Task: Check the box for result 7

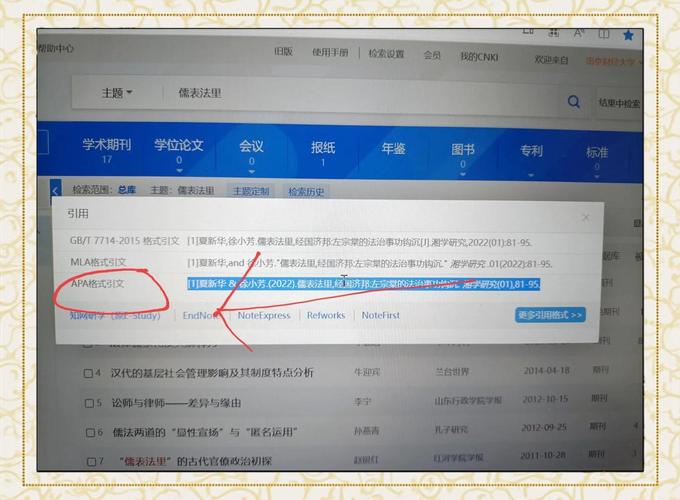Action: tap(91, 461)
